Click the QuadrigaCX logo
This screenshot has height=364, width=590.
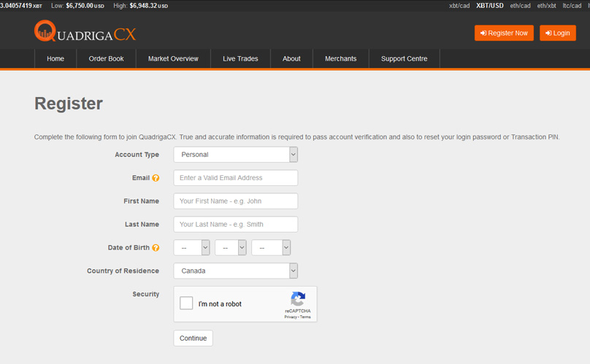point(85,31)
